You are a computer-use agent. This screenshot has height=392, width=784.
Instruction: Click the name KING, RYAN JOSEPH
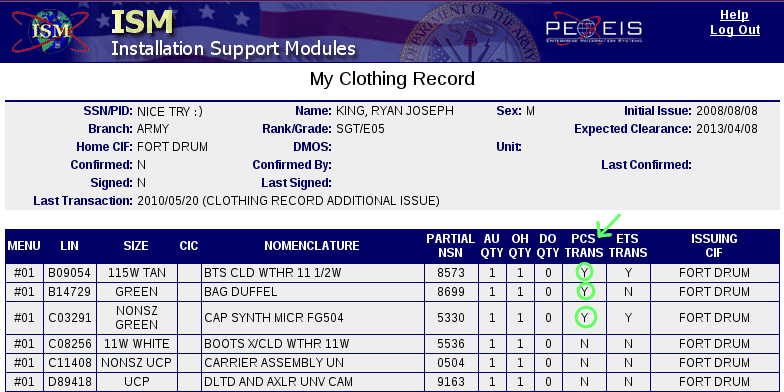click(394, 111)
